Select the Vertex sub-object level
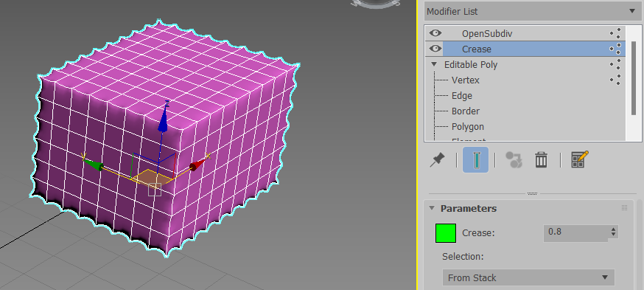The width and height of the screenshot is (644, 290). point(466,80)
